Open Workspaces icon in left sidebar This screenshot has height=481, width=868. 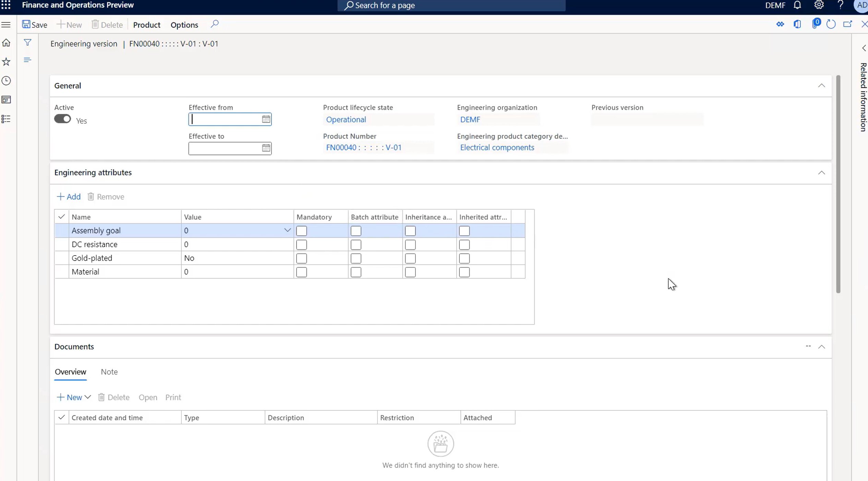(6, 100)
